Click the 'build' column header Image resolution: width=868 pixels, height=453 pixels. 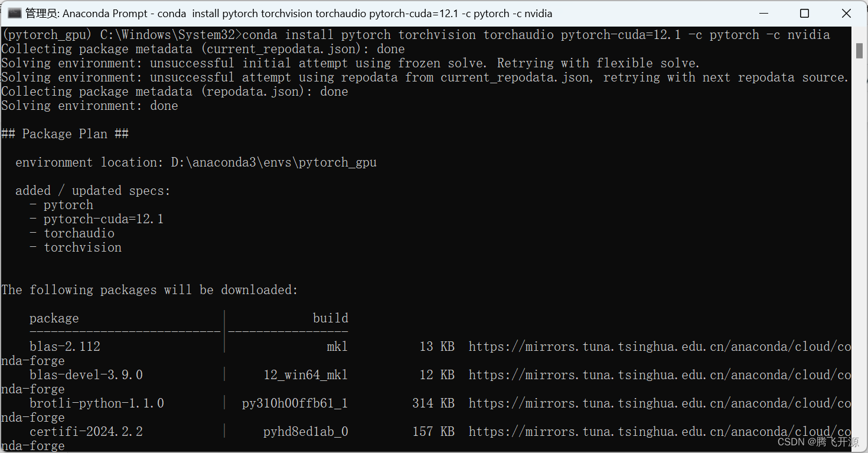tap(330, 318)
